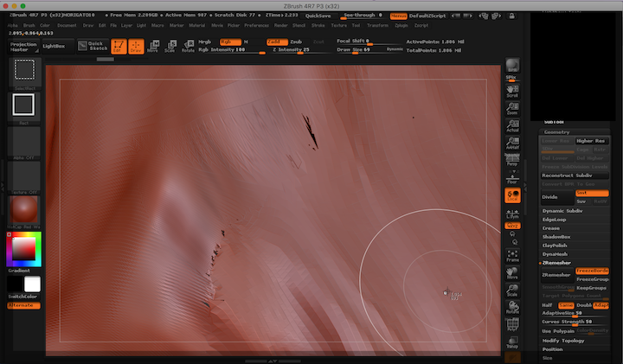Image resolution: width=623 pixels, height=364 pixels.
Task: Open the Texture Off slot
Action: point(23,177)
